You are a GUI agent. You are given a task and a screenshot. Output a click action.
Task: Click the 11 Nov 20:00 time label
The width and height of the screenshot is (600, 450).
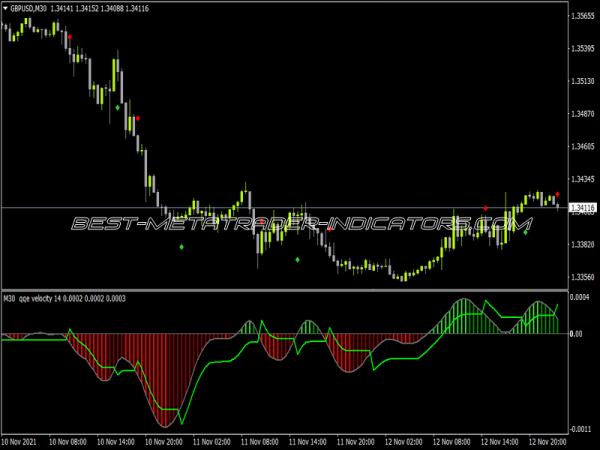pyautogui.click(x=356, y=442)
